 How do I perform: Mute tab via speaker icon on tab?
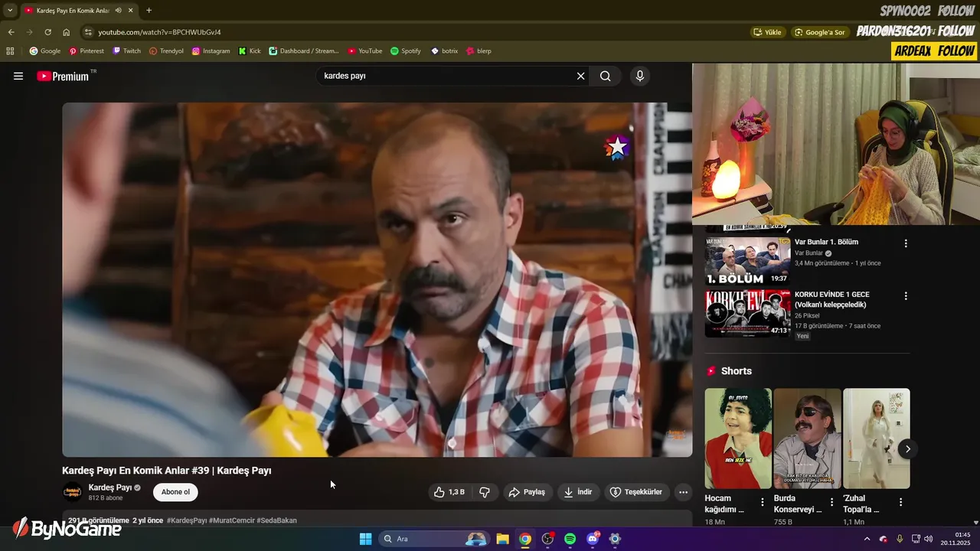coord(118,11)
